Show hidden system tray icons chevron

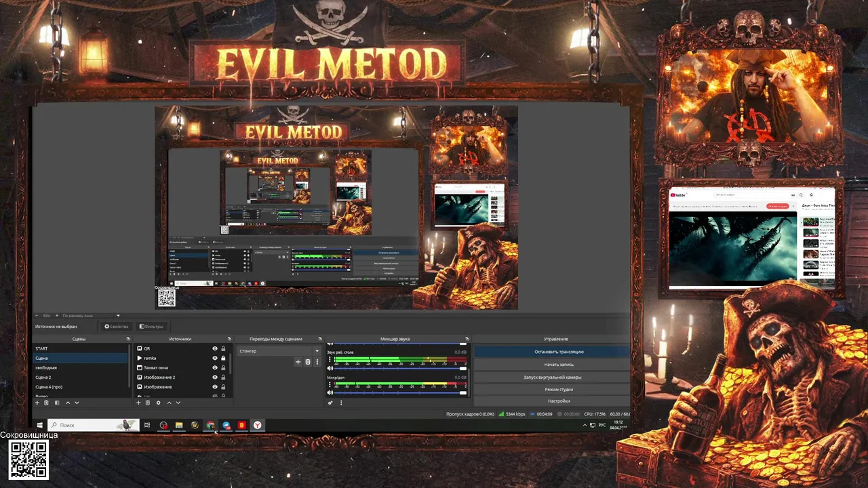click(585, 425)
